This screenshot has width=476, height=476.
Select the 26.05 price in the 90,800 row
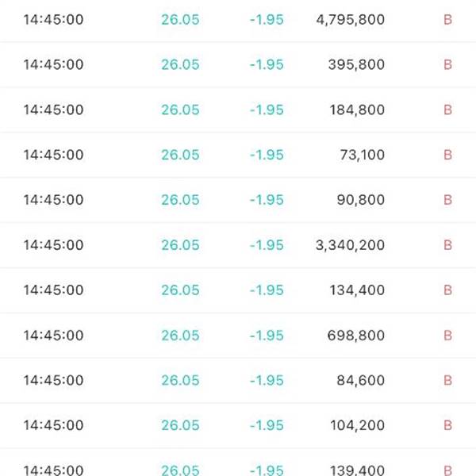(x=180, y=200)
